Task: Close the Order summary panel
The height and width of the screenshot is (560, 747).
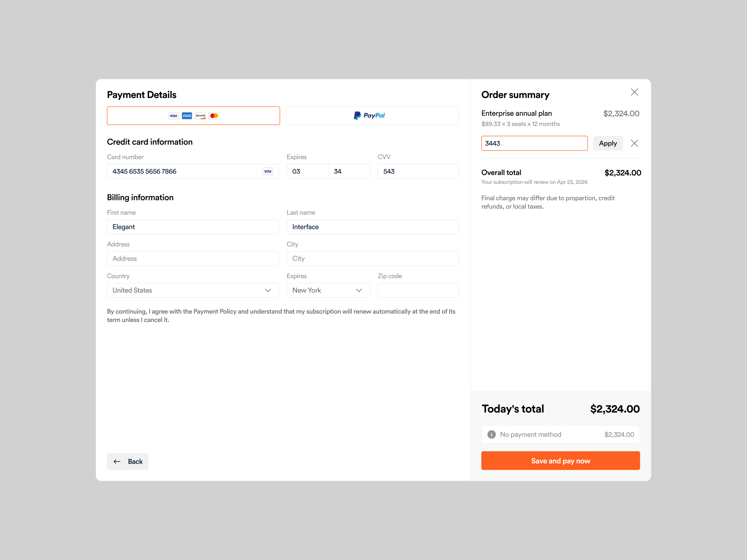Action: pyautogui.click(x=634, y=92)
